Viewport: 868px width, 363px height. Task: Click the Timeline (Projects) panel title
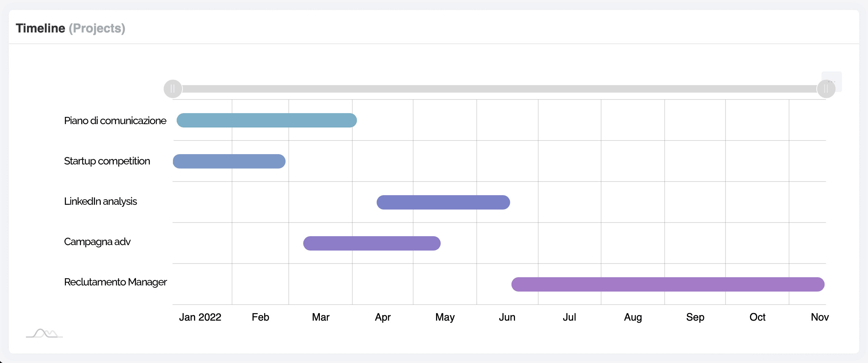(x=70, y=28)
